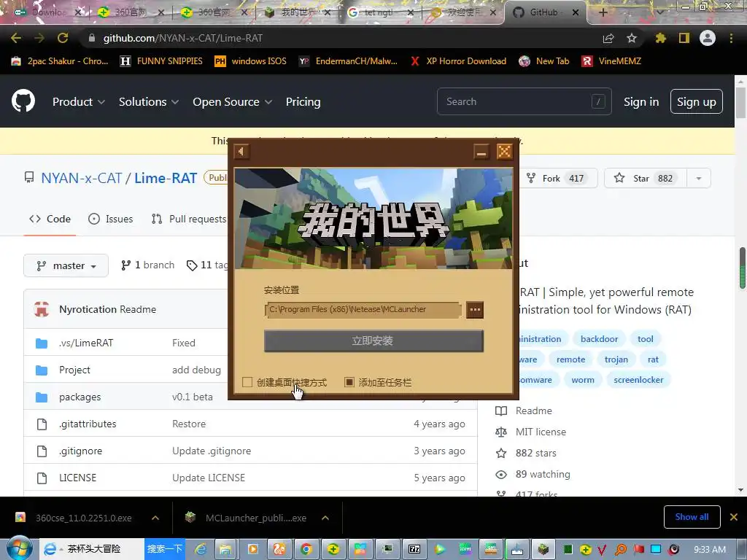The height and width of the screenshot is (560, 747).
Task: Click Show all downloads button
Action: point(692,517)
